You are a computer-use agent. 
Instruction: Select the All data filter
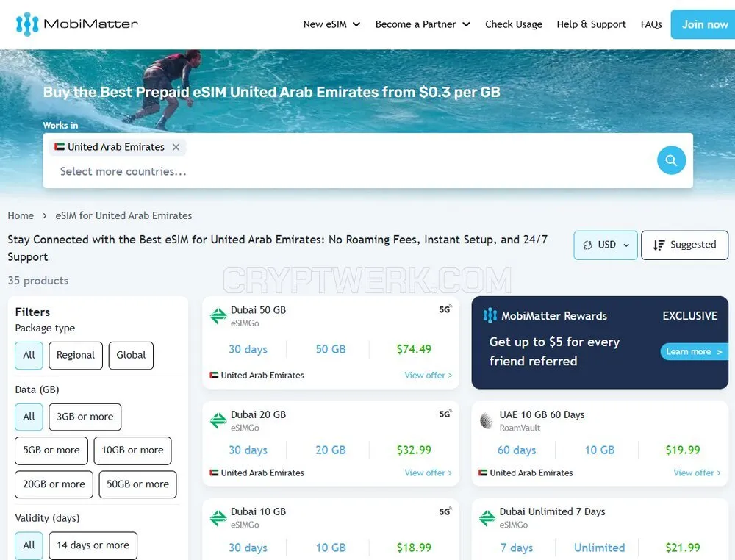pyautogui.click(x=29, y=417)
